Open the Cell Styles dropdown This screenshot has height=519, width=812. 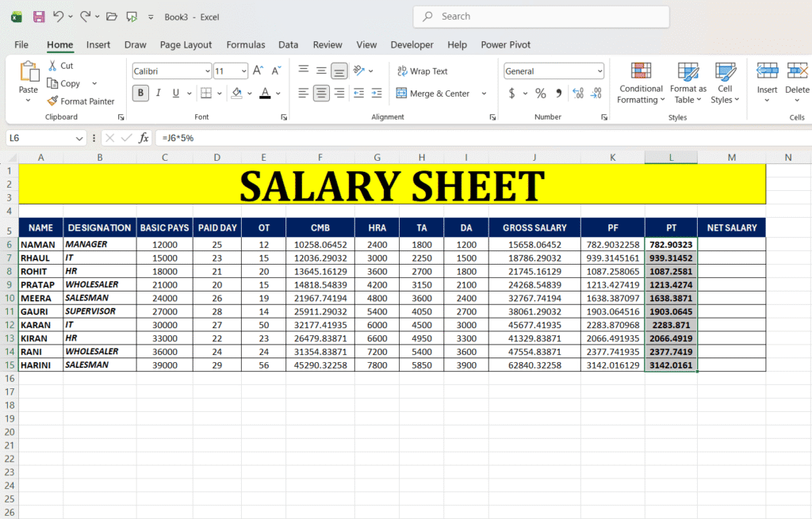click(725, 82)
